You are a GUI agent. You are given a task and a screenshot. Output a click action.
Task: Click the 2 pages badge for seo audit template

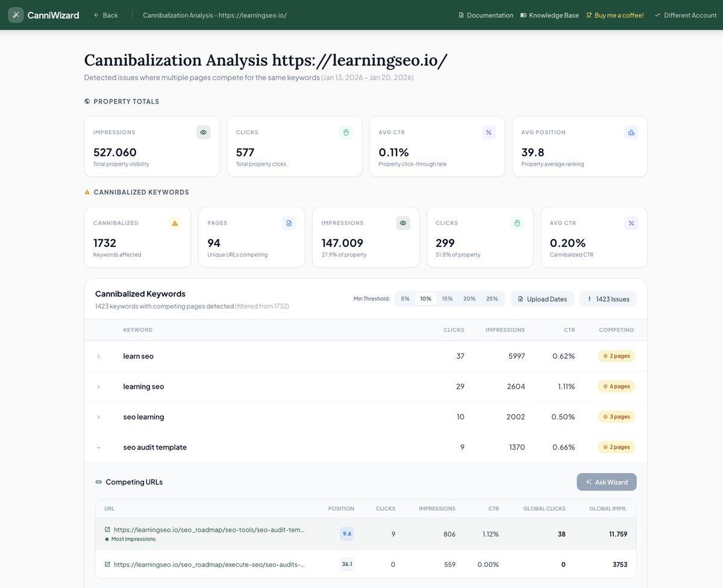click(616, 447)
